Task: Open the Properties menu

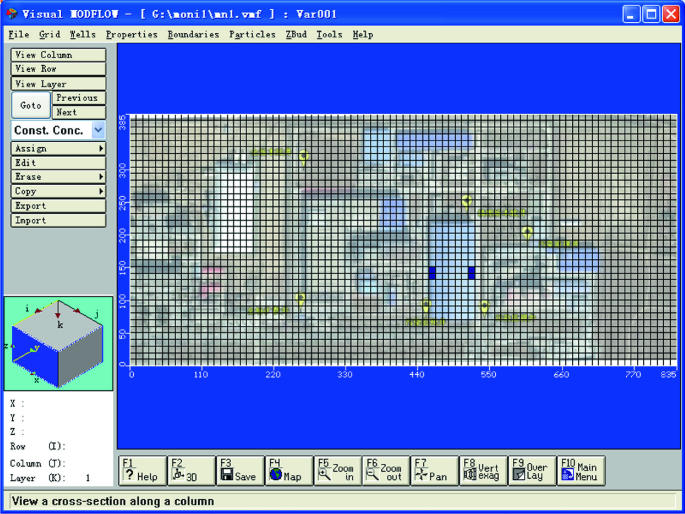Action: [x=131, y=34]
